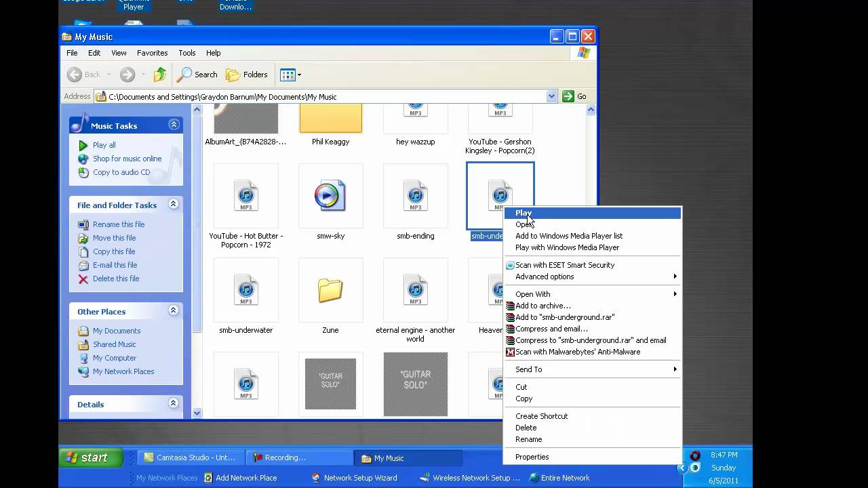Collapse the Other Places panel
Viewport: 868px width, 488px height.
pos(174,310)
